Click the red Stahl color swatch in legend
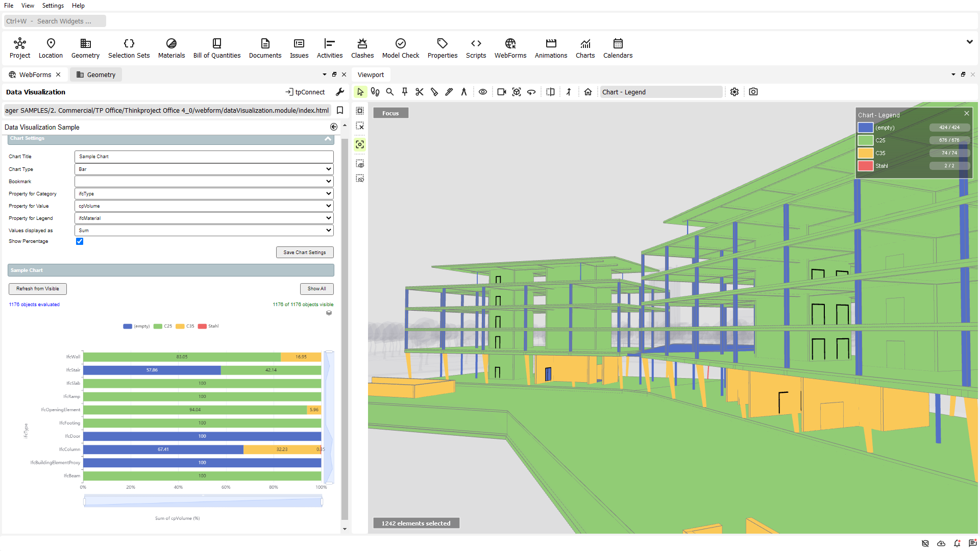Screen dimensions: 980x551 [x=865, y=166]
